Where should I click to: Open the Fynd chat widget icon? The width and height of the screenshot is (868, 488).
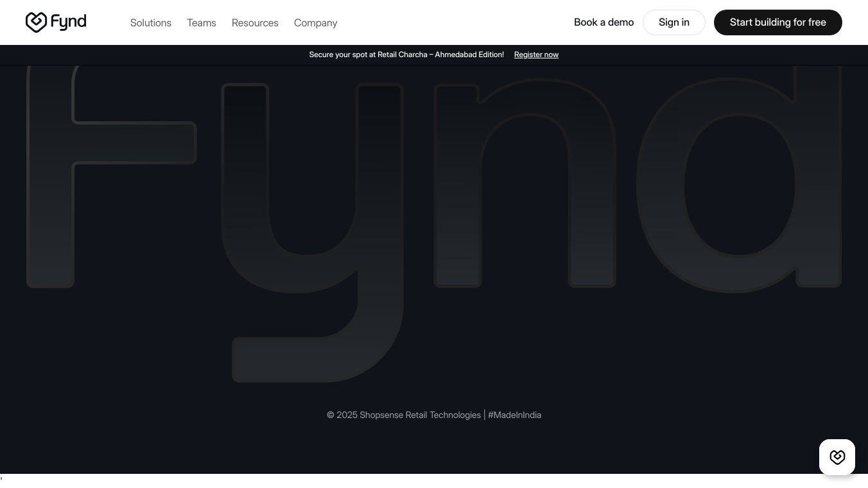837,457
